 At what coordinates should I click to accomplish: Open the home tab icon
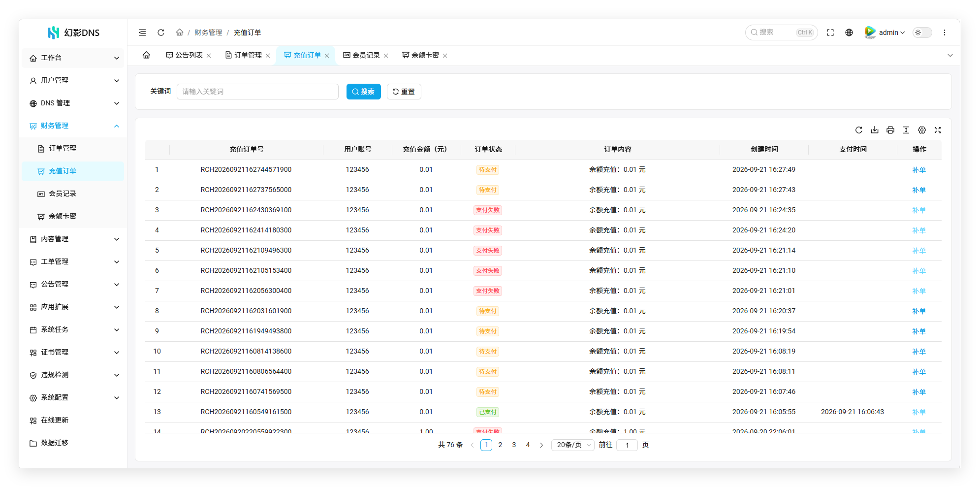point(147,55)
